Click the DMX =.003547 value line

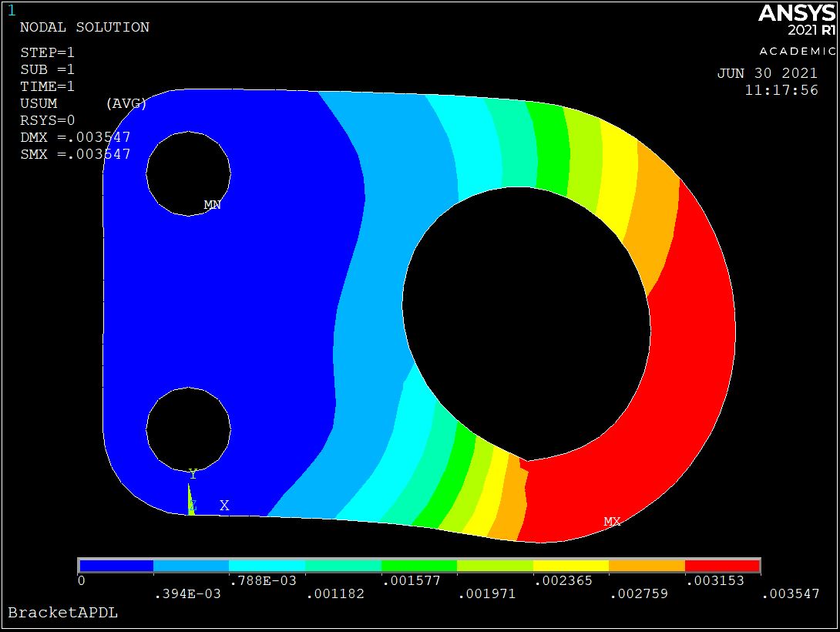point(75,137)
